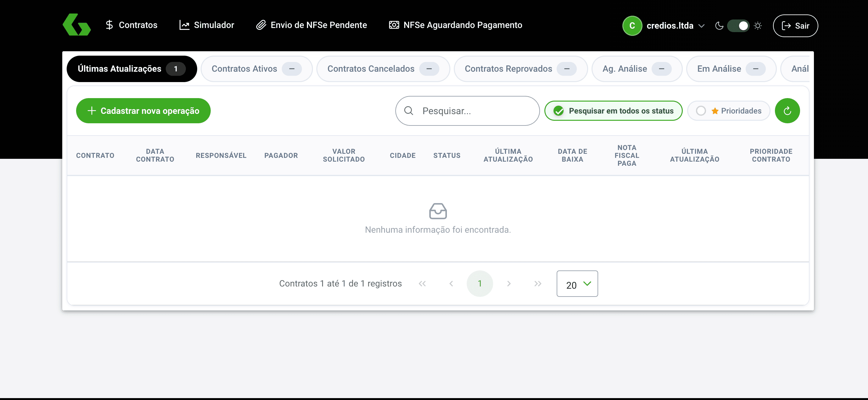
Task: Click the moon dark mode icon
Action: (719, 25)
